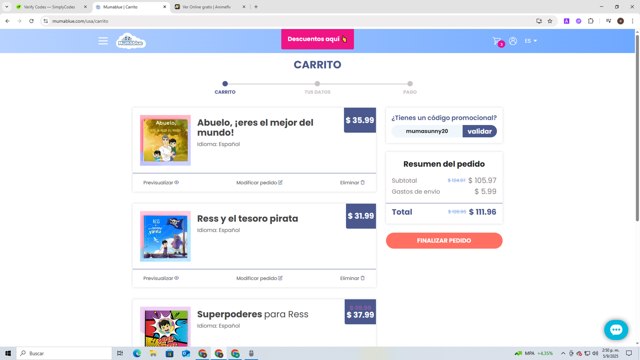Screen dimensions: 640x360
Task: Go forward in browser history
Action: tap(19, 21)
